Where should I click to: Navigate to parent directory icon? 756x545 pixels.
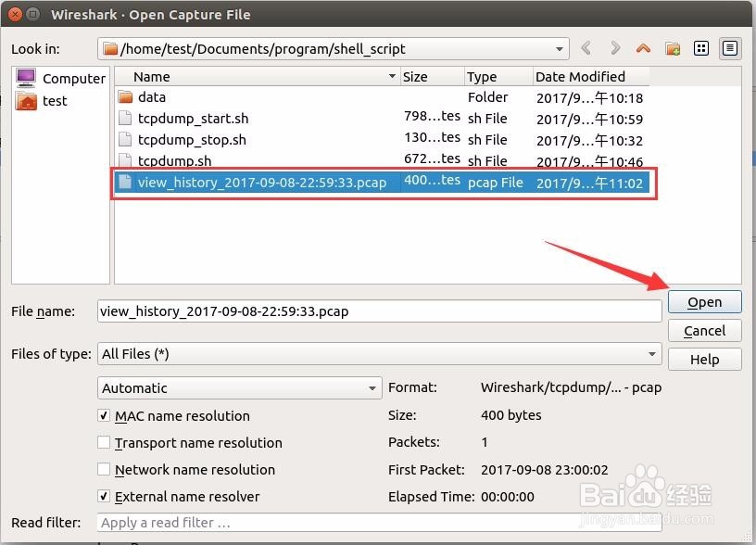[x=643, y=48]
